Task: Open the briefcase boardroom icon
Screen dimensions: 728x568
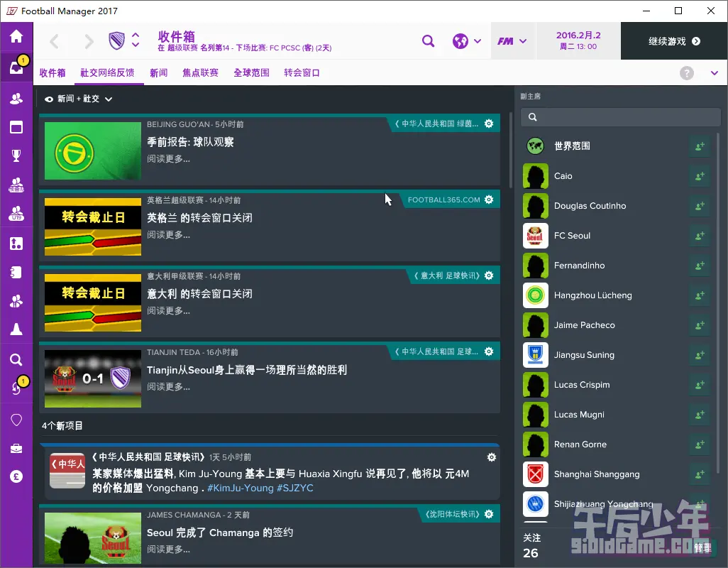Action: point(16,448)
